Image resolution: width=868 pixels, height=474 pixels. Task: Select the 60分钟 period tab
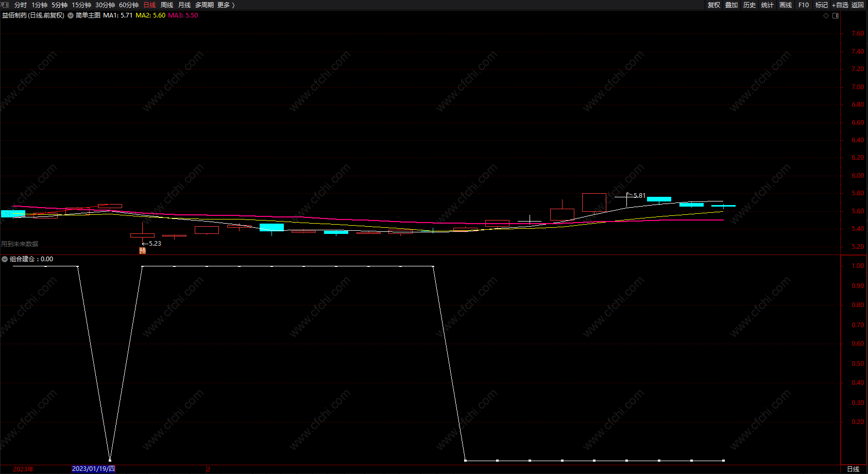[129, 5]
